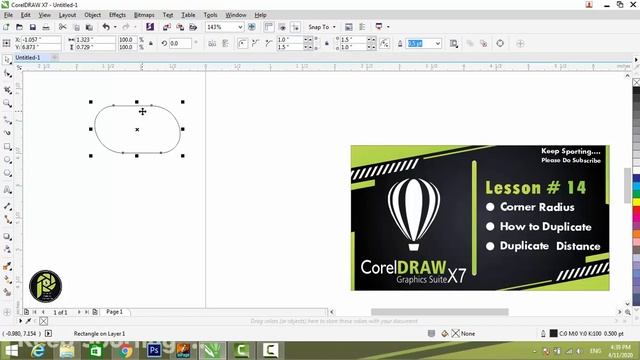The width and height of the screenshot is (640, 360).
Task: Open Photoshop from the taskbar
Action: [x=154, y=351]
